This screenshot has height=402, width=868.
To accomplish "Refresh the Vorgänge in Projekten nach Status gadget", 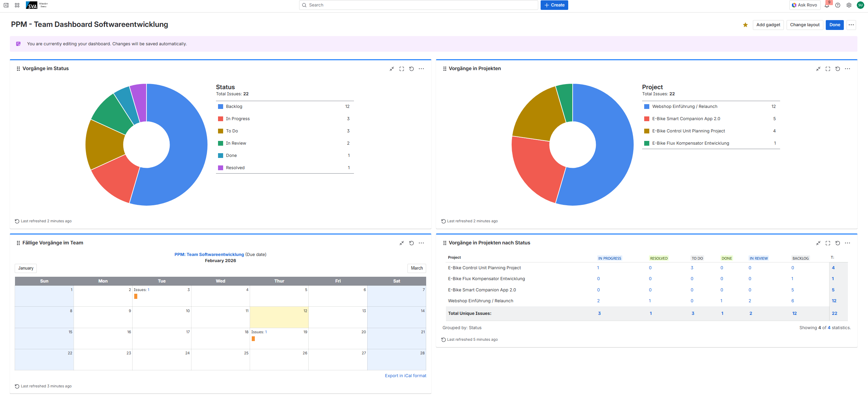I will (838, 243).
